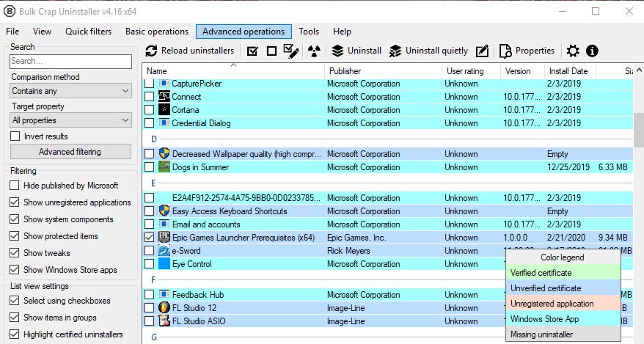Viewport: 644px width, 344px height.
Task: Sort by User rating column header
Action: pos(471,70)
